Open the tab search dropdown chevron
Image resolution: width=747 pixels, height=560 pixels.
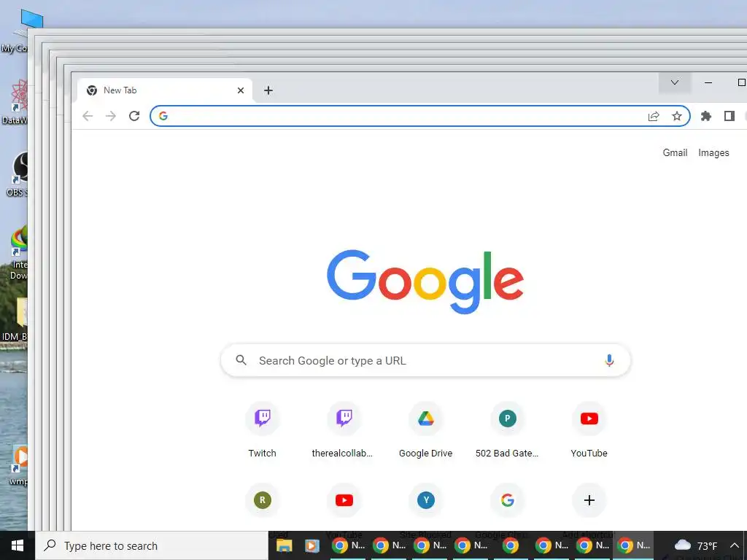point(675,83)
